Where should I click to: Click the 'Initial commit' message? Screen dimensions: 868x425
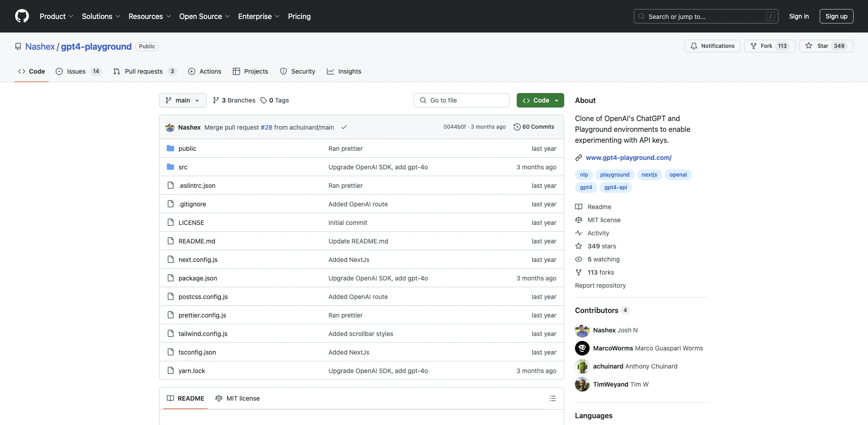tap(348, 223)
